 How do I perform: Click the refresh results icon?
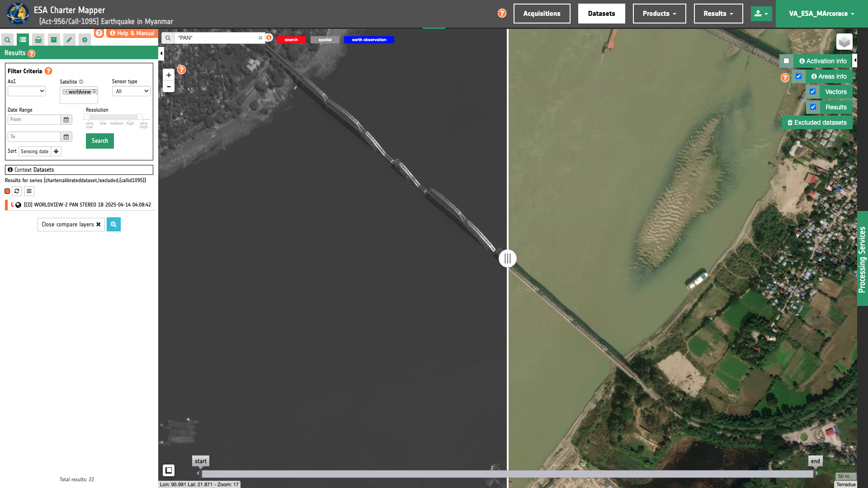[x=17, y=191]
